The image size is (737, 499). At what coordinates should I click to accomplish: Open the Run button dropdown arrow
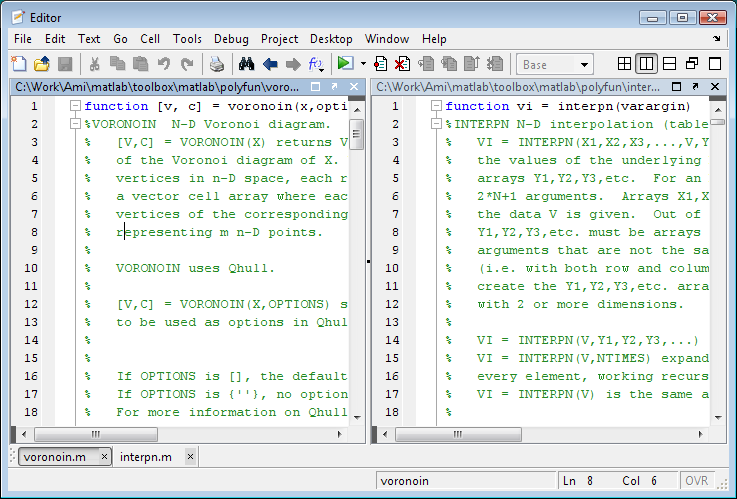tap(362, 64)
